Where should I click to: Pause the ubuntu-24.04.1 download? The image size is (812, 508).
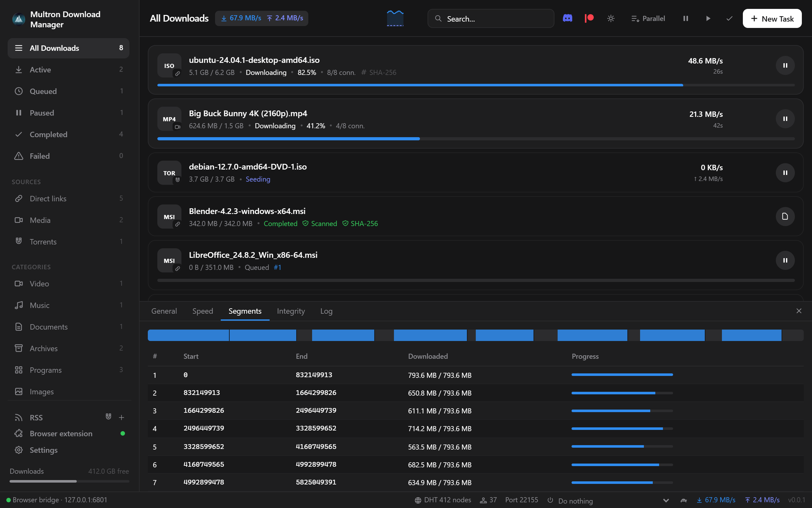click(785, 65)
